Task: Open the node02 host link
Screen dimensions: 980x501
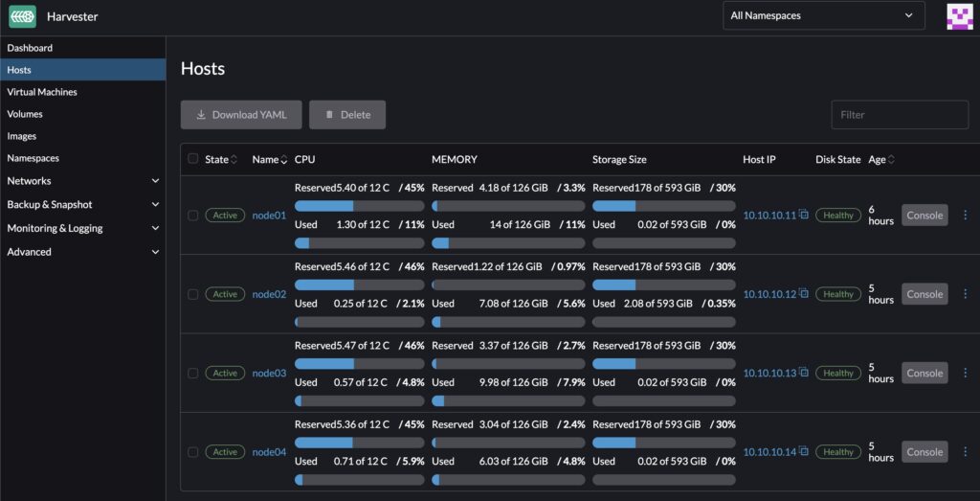Action: (x=269, y=294)
